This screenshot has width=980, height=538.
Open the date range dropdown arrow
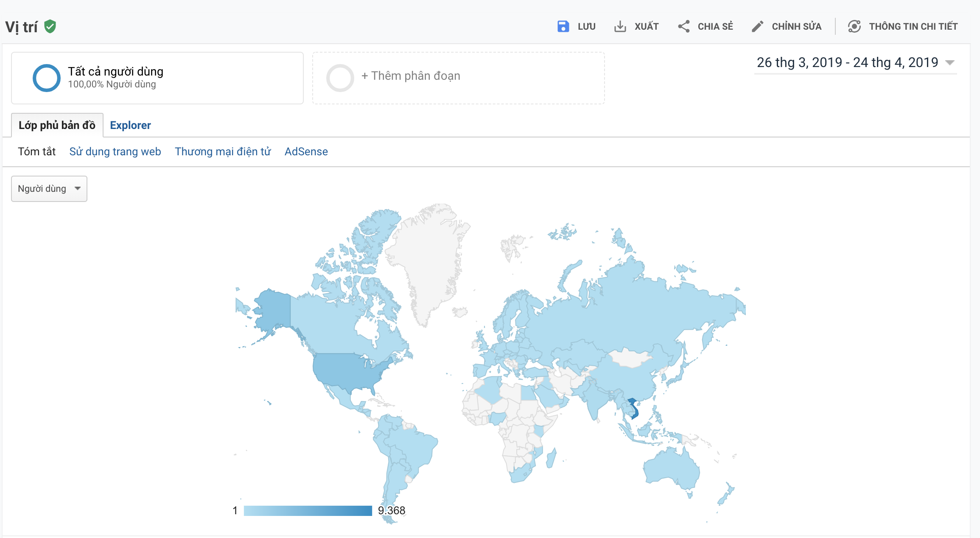[950, 63]
